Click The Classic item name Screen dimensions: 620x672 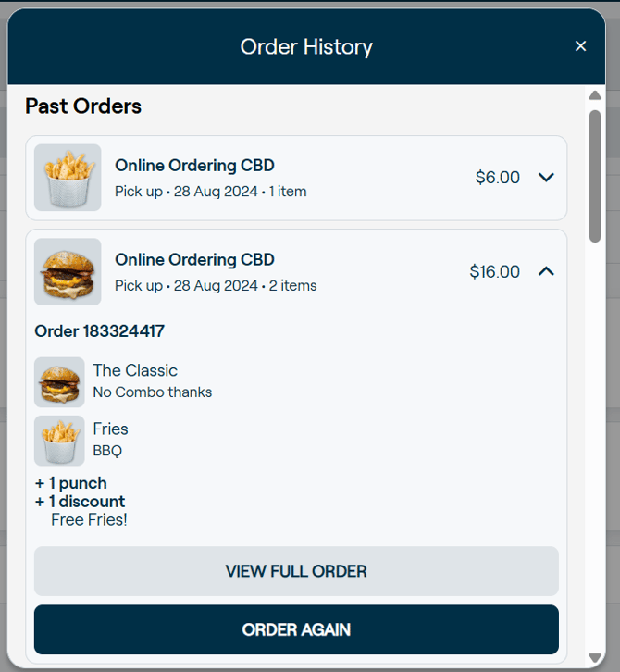(135, 371)
